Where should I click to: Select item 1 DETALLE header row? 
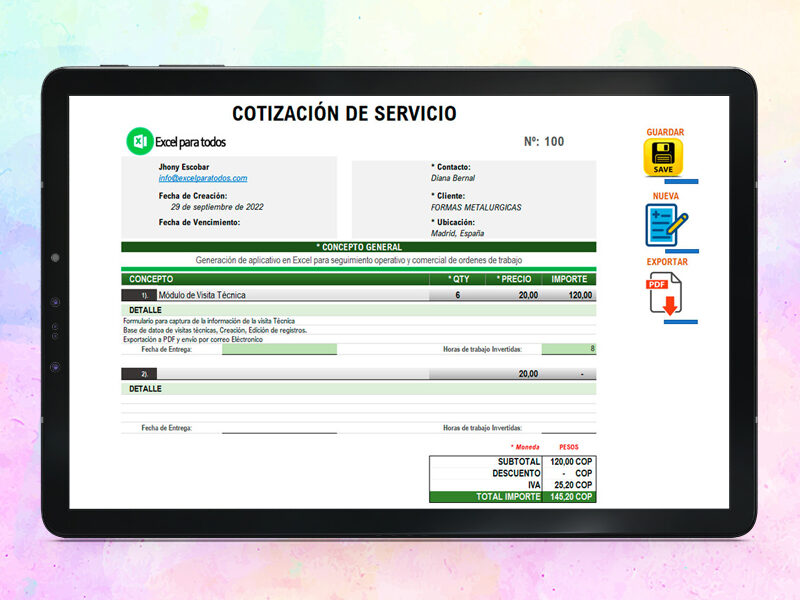click(359, 310)
